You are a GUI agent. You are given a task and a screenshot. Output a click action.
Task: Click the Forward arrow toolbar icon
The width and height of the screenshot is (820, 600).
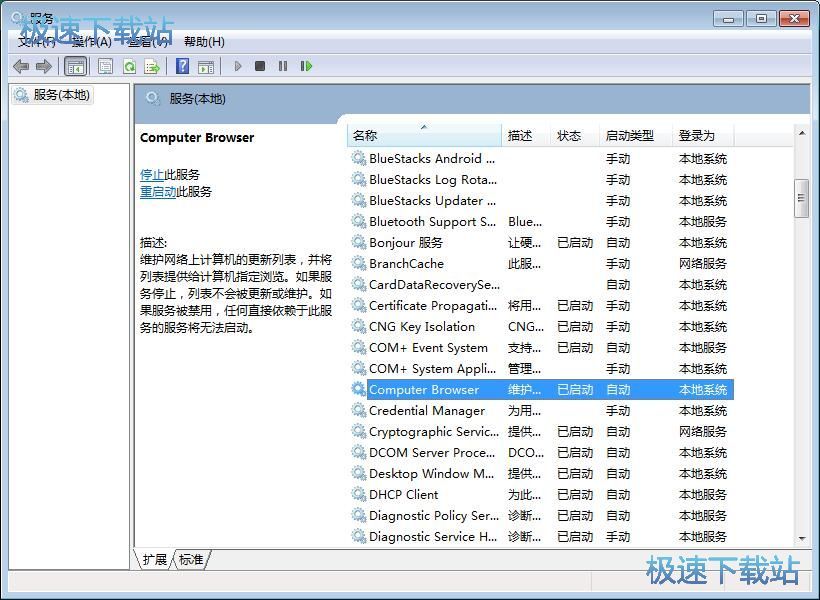point(44,66)
